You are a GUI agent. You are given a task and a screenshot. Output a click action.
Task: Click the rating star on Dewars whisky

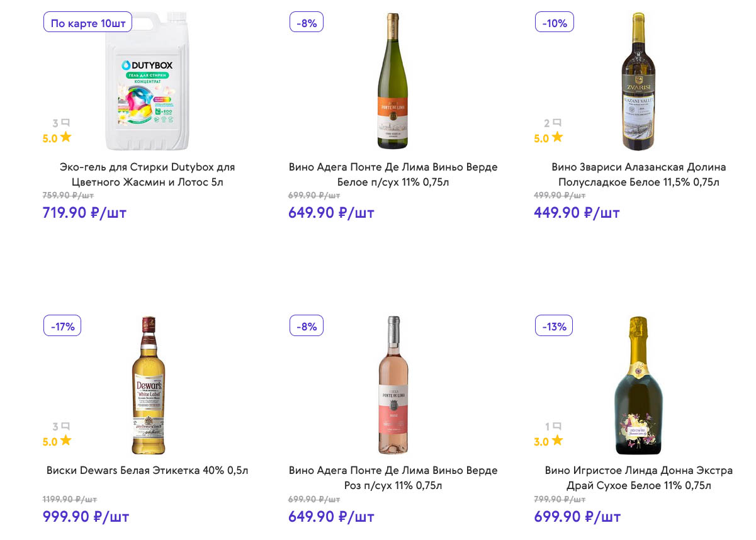(66, 441)
